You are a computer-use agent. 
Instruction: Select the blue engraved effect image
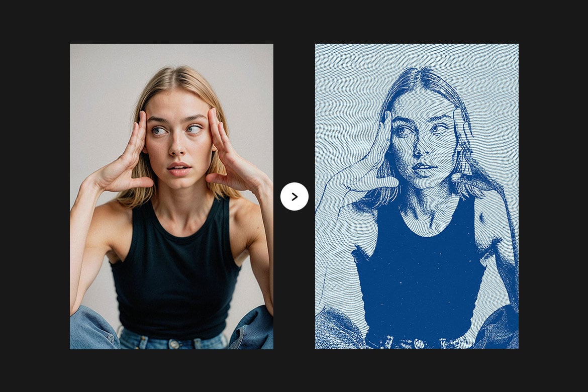click(x=417, y=196)
